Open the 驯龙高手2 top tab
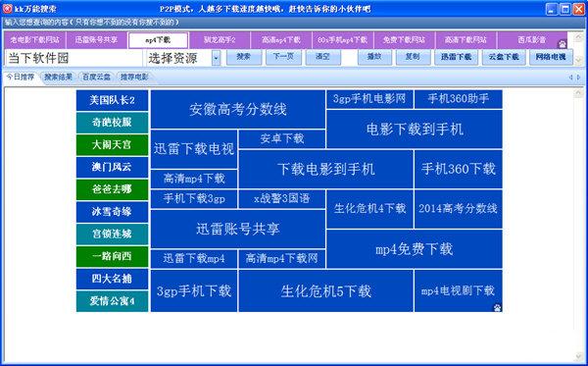The height and width of the screenshot is (366, 588). tap(220, 40)
